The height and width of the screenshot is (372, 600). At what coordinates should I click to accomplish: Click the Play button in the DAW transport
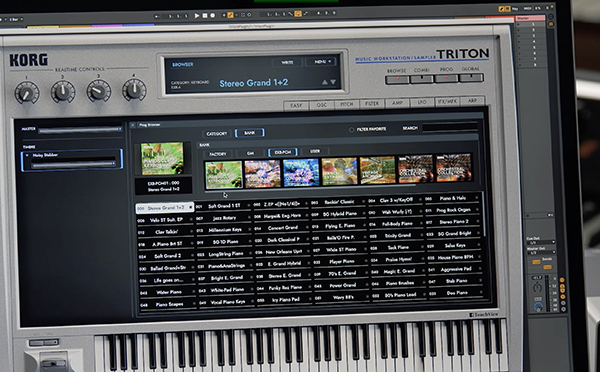coord(197,16)
